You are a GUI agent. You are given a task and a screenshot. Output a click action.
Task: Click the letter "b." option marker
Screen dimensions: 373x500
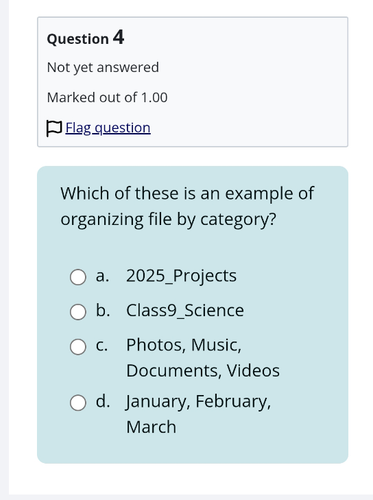(103, 310)
